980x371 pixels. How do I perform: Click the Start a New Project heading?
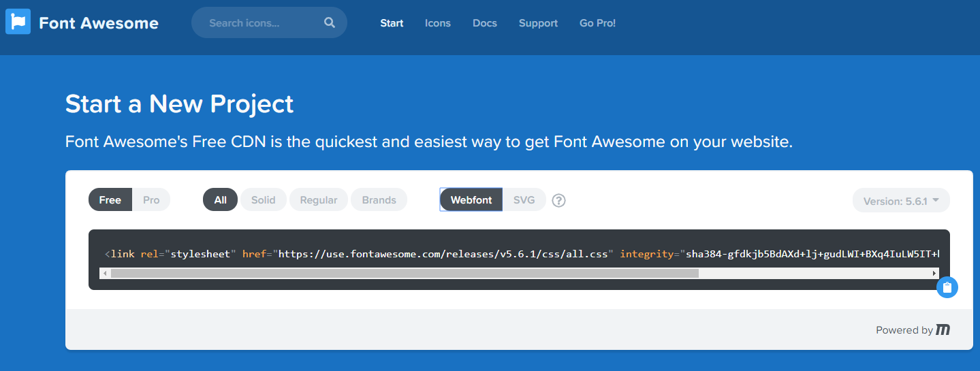pyautogui.click(x=179, y=103)
